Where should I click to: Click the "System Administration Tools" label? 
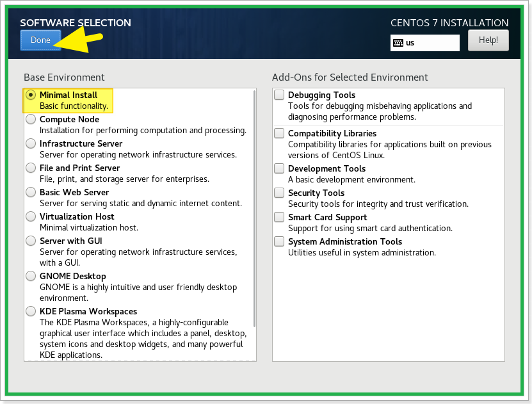(x=345, y=241)
